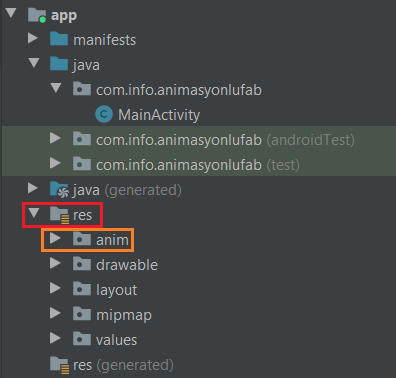The height and width of the screenshot is (378, 396).
Task: Click the drawable folder icon
Action: point(82,264)
